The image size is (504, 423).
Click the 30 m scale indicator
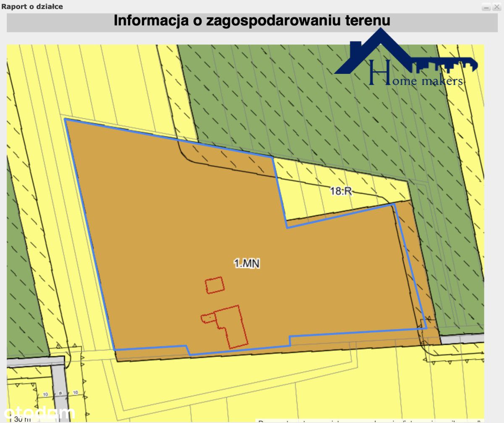point(22,419)
